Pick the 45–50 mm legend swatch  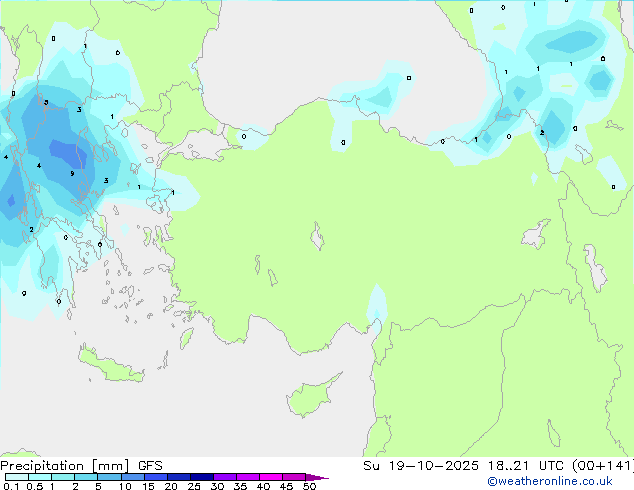click(x=294, y=477)
